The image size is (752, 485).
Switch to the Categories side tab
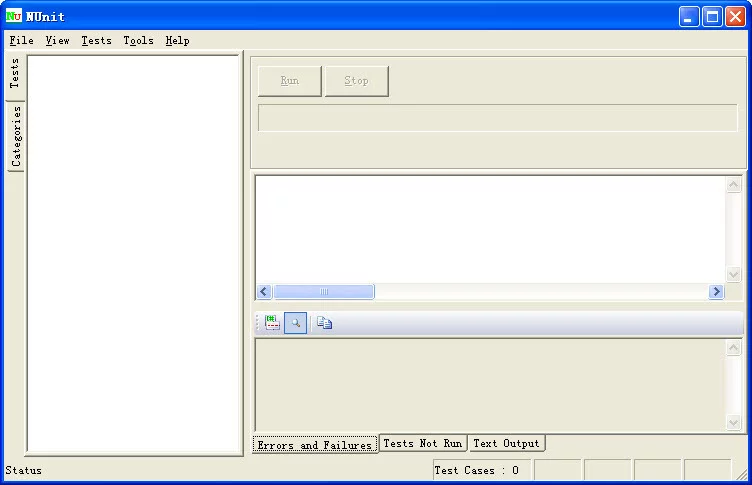pos(16,136)
